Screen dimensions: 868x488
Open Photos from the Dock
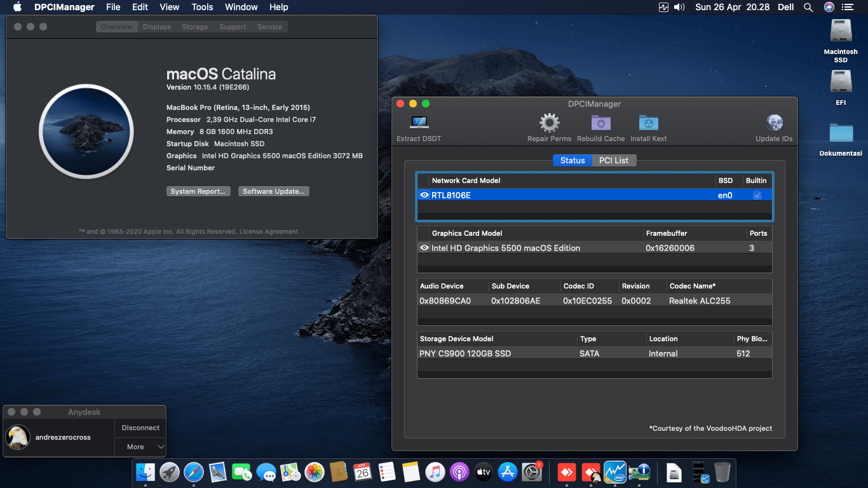(x=315, y=472)
